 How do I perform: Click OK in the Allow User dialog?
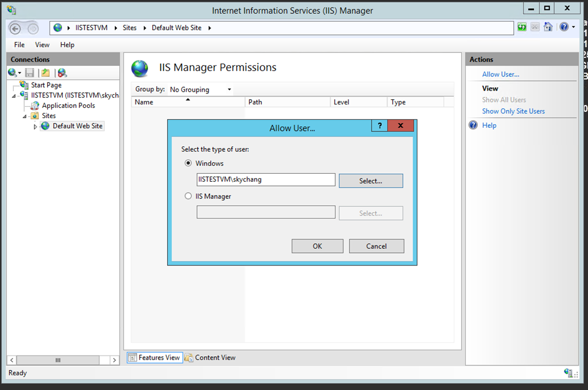317,246
